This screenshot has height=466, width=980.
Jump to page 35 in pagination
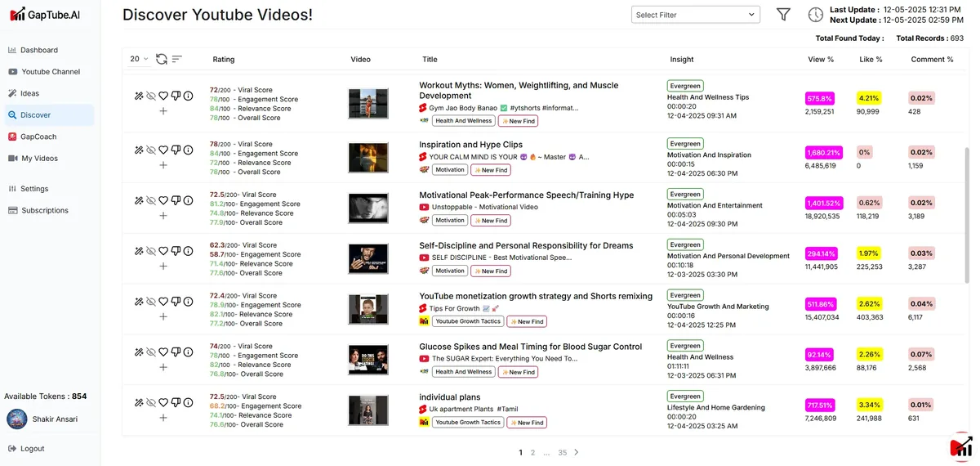pyautogui.click(x=562, y=452)
